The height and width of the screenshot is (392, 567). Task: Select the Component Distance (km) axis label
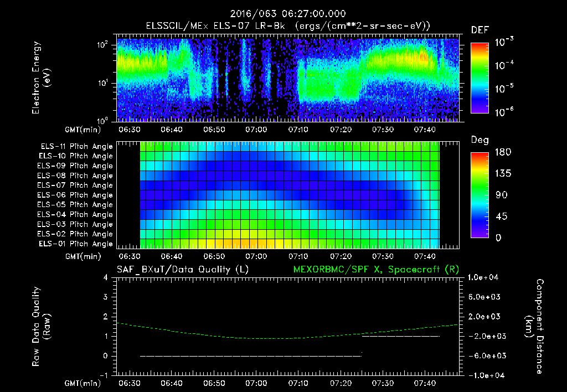(x=534, y=327)
